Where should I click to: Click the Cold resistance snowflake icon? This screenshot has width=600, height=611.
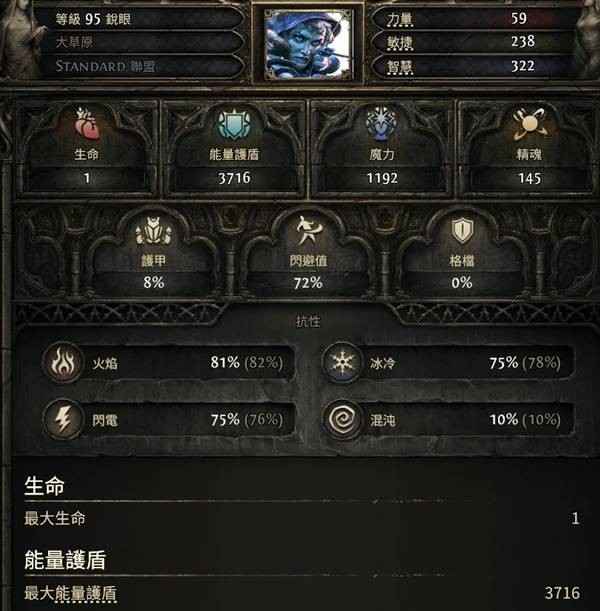342,362
